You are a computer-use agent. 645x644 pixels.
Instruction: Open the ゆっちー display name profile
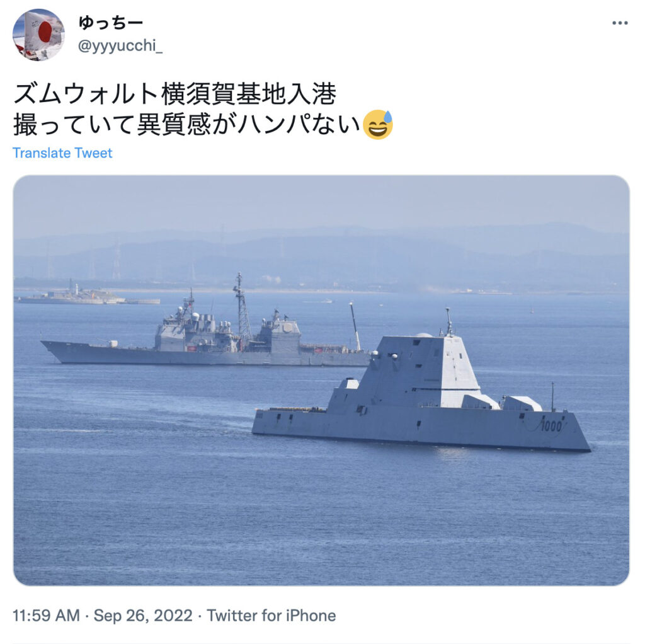111,23
